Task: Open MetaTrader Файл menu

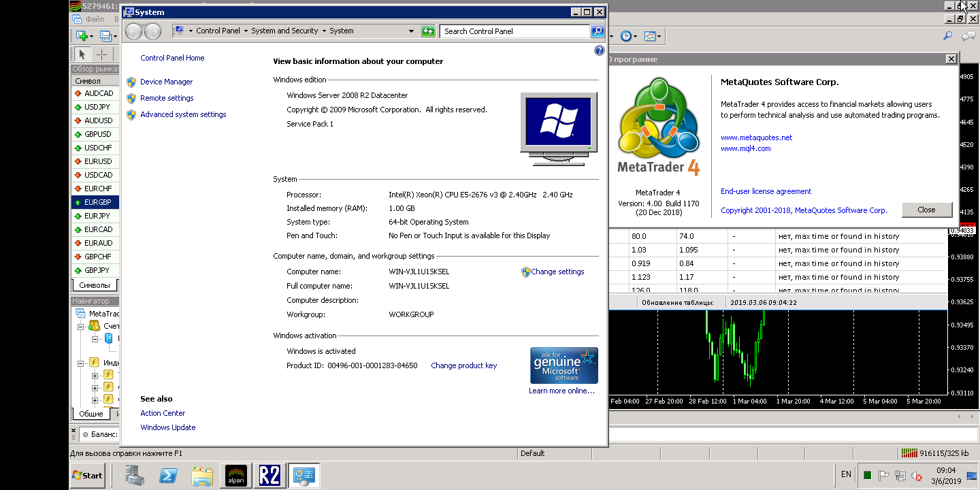Action: pos(95,19)
